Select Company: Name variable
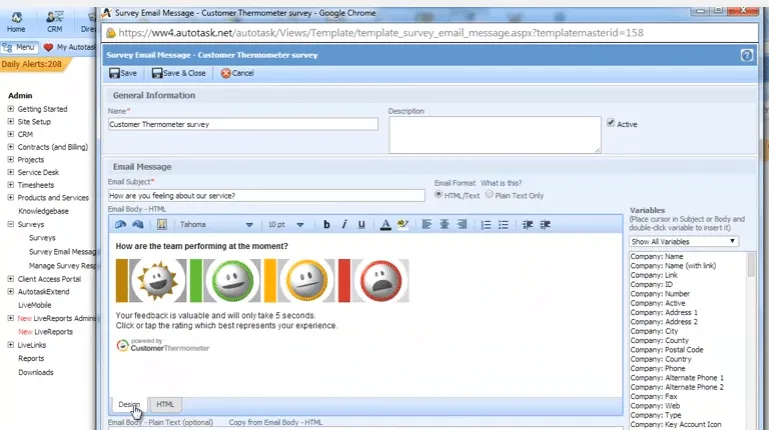This screenshot has width=769, height=430. tap(657, 256)
